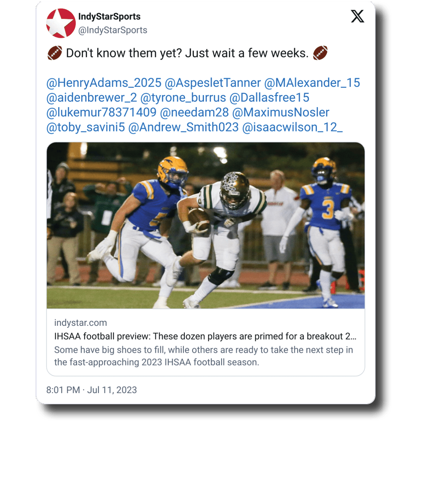
Task: Open the IHSAA football preview article headline
Action: point(205,336)
